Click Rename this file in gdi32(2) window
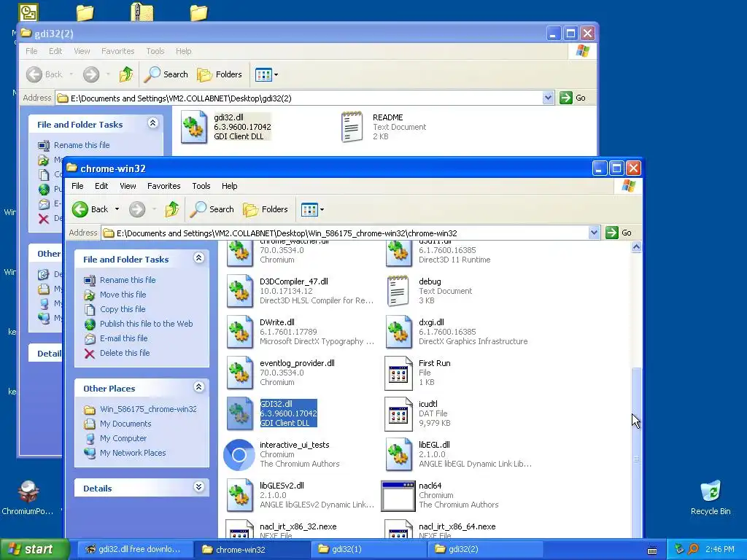Viewport: 747px width, 560px height. [82, 145]
